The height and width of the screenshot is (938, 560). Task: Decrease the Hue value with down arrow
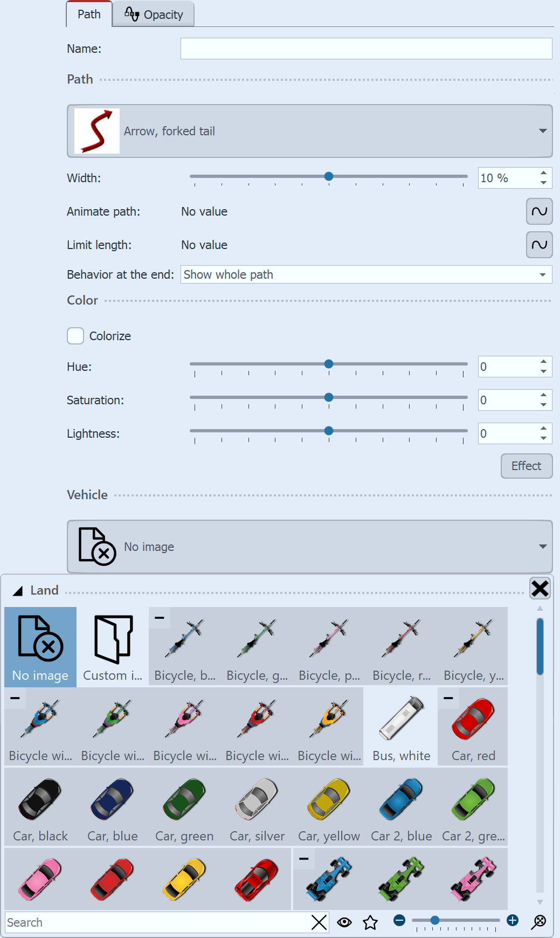[543, 371]
